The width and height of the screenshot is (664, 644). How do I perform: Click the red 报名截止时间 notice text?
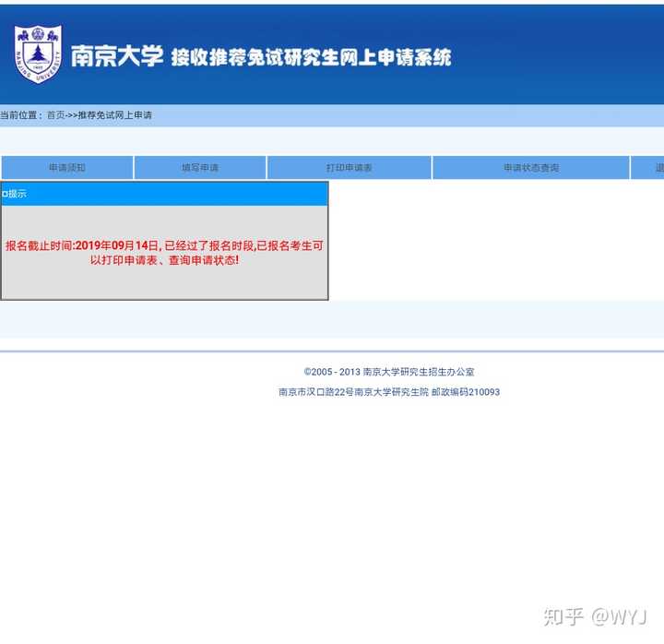pyautogui.click(x=164, y=253)
